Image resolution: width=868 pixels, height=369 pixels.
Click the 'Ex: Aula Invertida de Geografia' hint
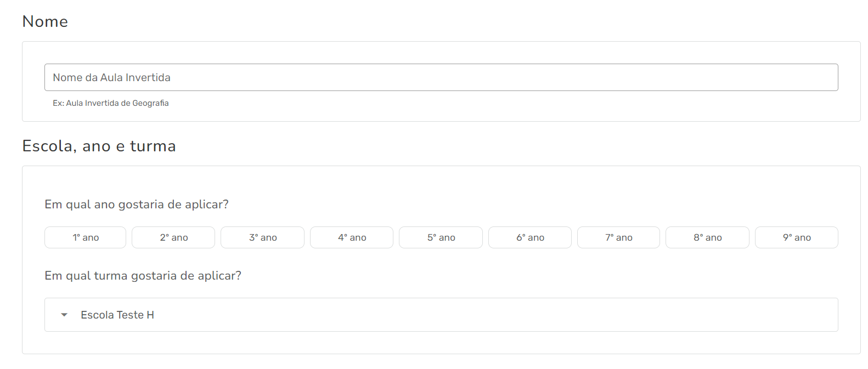[x=111, y=103]
